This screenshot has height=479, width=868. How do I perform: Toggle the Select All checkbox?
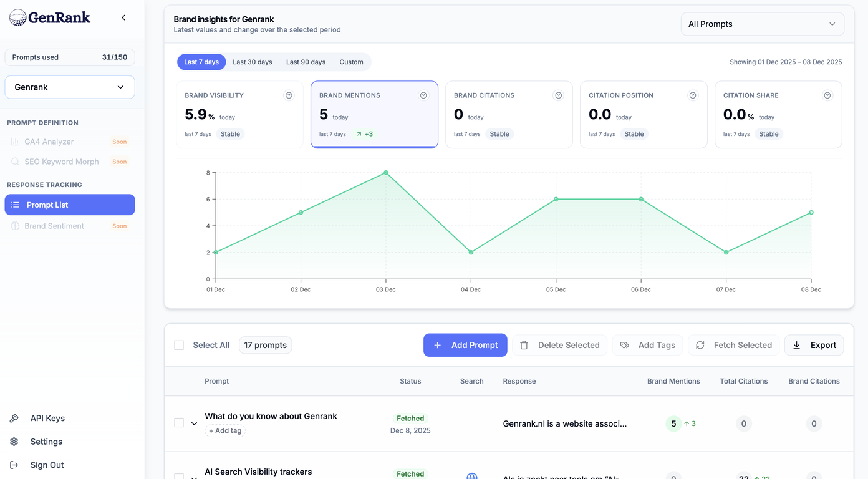click(x=179, y=344)
